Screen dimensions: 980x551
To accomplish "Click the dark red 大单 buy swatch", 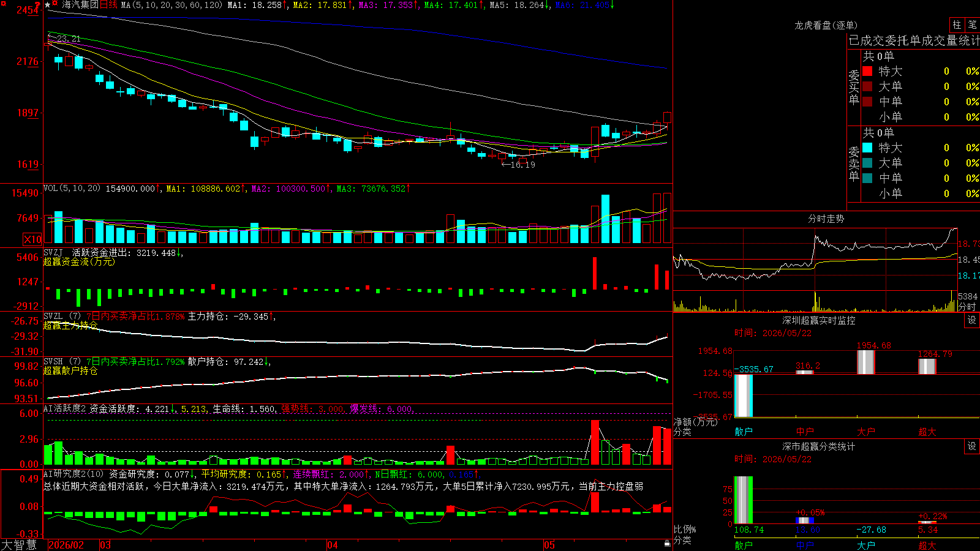I will [867, 86].
